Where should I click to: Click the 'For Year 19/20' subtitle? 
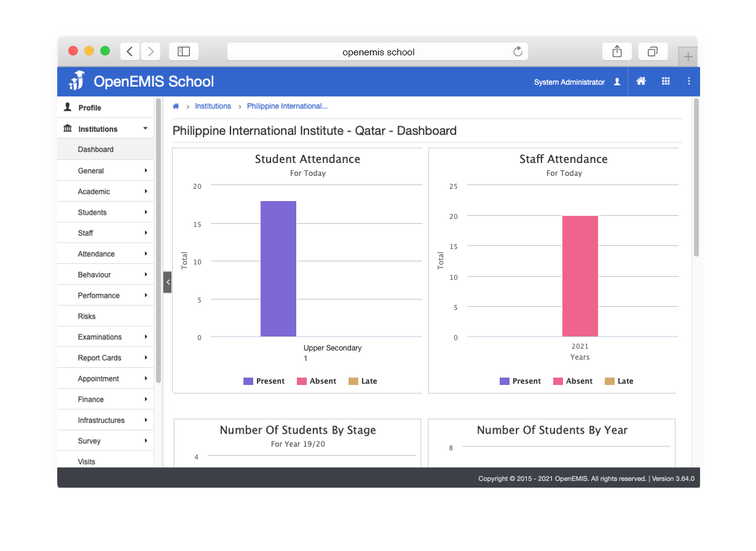coord(298,444)
